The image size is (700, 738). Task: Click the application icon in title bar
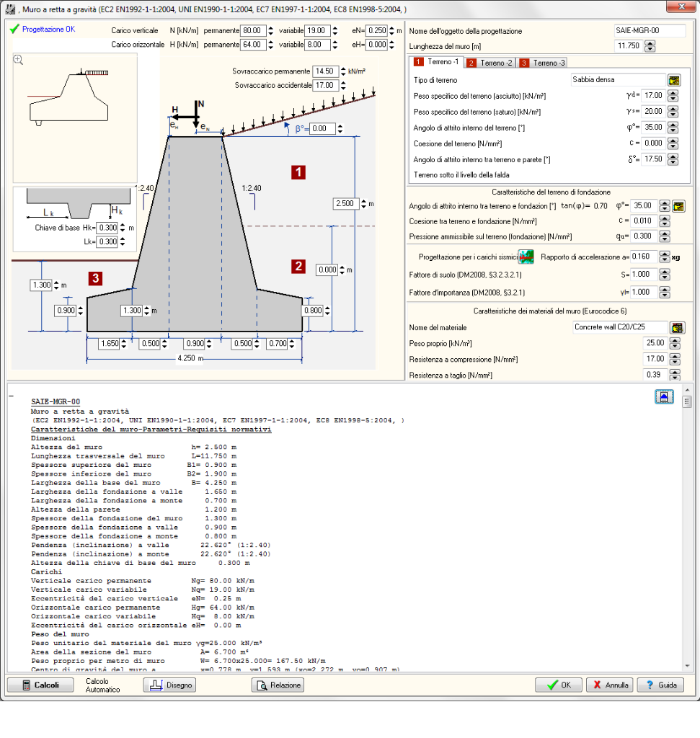(9, 9)
